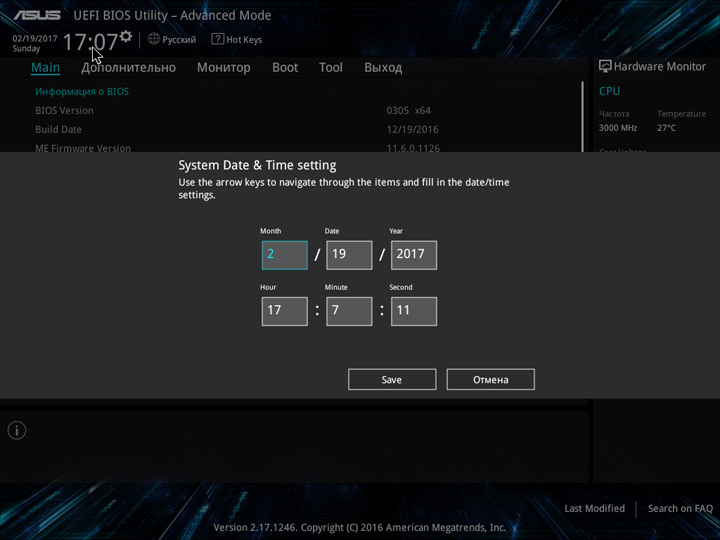The height and width of the screenshot is (540, 720).
Task: Select the Year input field showing 2017
Action: point(414,255)
